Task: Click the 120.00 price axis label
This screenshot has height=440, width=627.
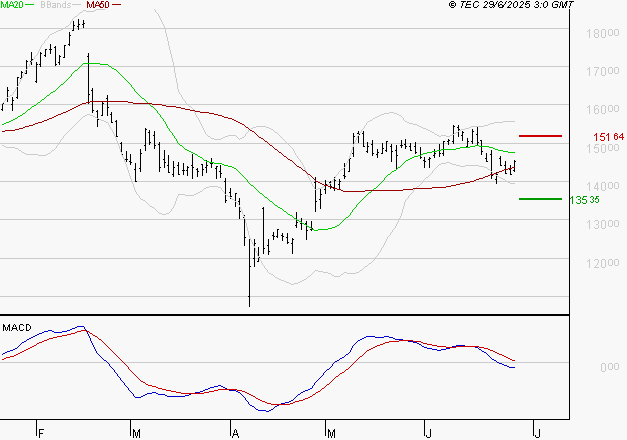Action: click(x=603, y=264)
